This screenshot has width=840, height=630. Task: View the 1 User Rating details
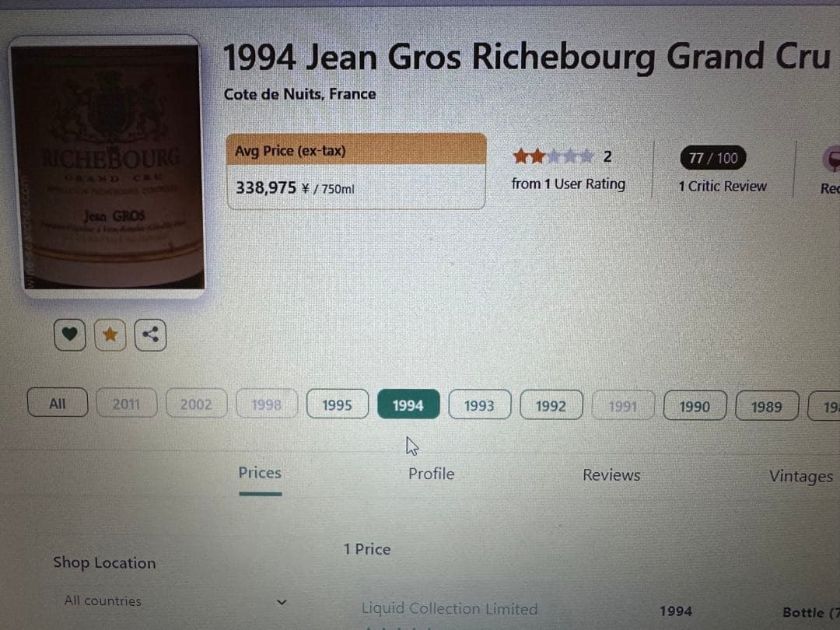[x=569, y=184]
